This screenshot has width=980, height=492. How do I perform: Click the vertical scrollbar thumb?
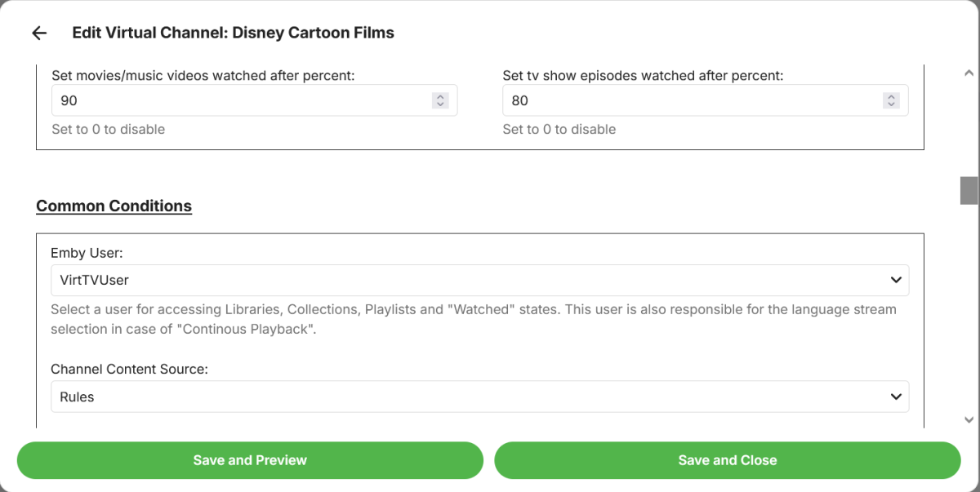pyautogui.click(x=969, y=190)
